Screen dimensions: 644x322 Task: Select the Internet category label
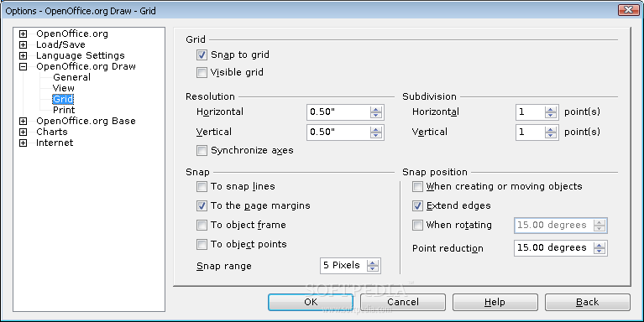(55, 143)
